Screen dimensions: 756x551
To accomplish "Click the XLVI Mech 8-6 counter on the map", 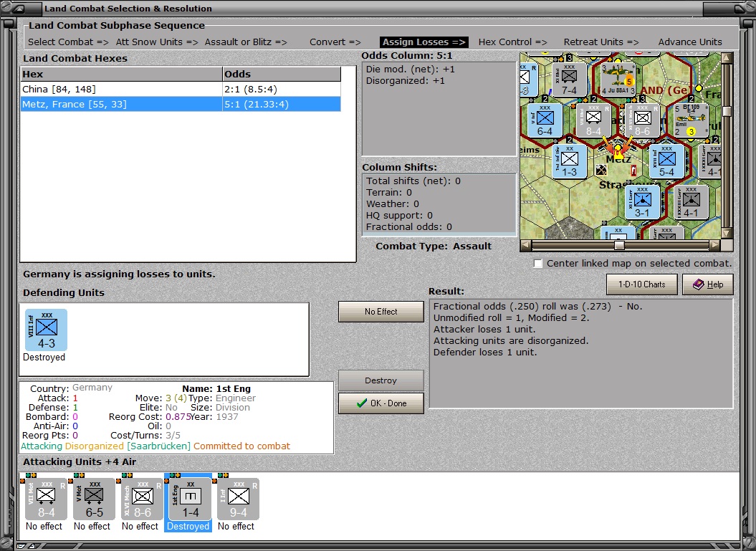I will 642,120.
